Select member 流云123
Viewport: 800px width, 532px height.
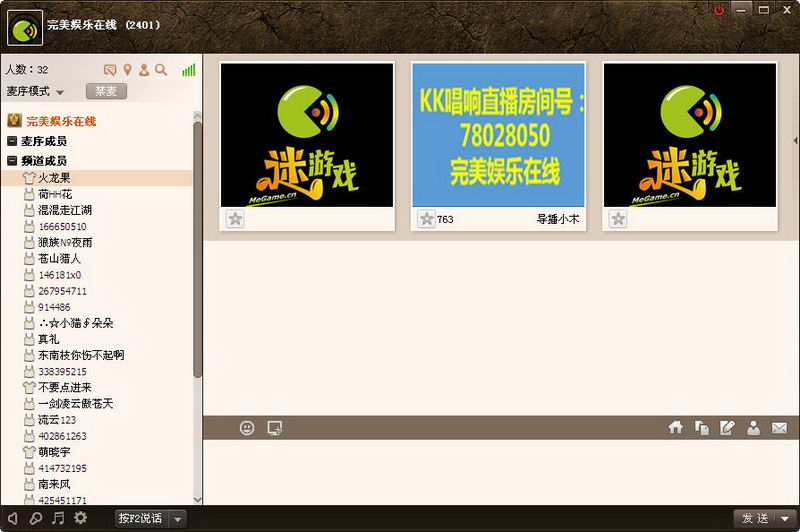pos(97,420)
